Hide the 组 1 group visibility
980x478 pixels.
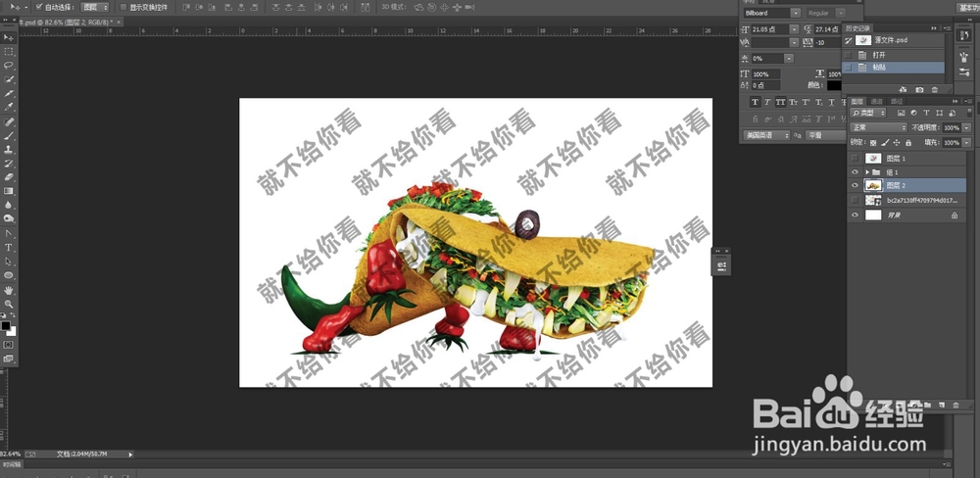[855, 171]
